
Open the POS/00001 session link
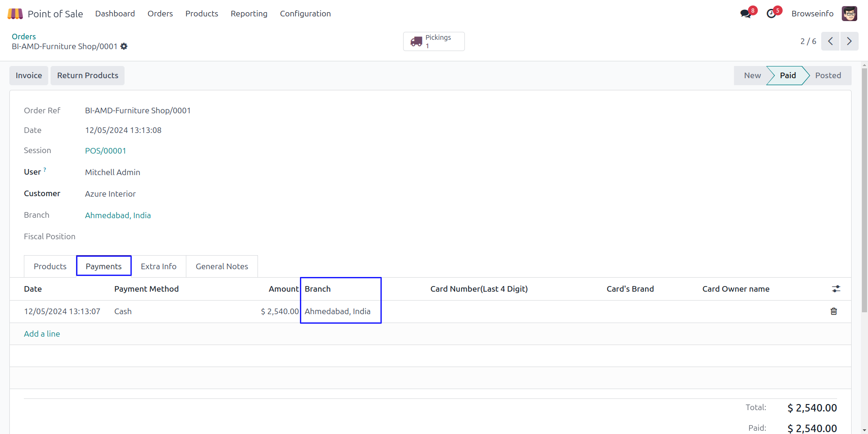tap(105, 151)
